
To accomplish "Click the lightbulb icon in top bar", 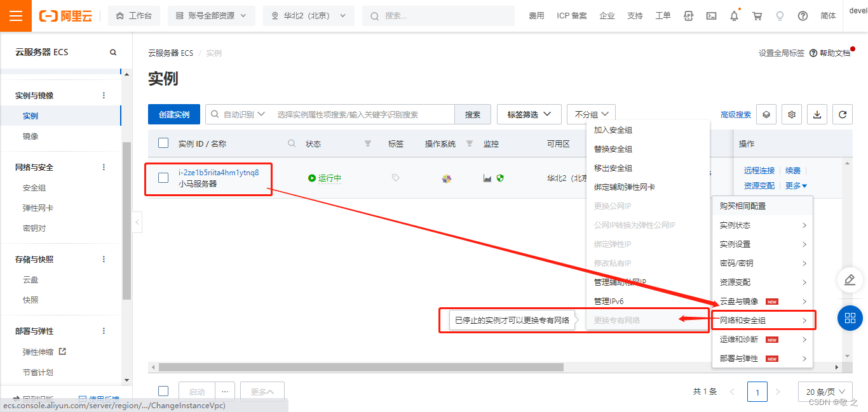I will (x=780, y=16).
